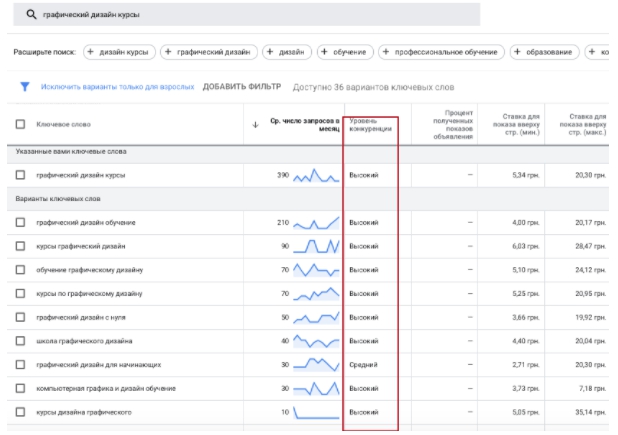Click the sort arrow on monthly searches column

[x=255, y=125]
